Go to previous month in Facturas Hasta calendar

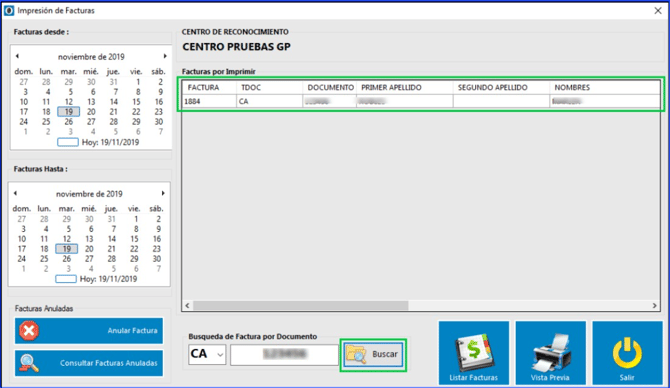(x=15, y=193)
